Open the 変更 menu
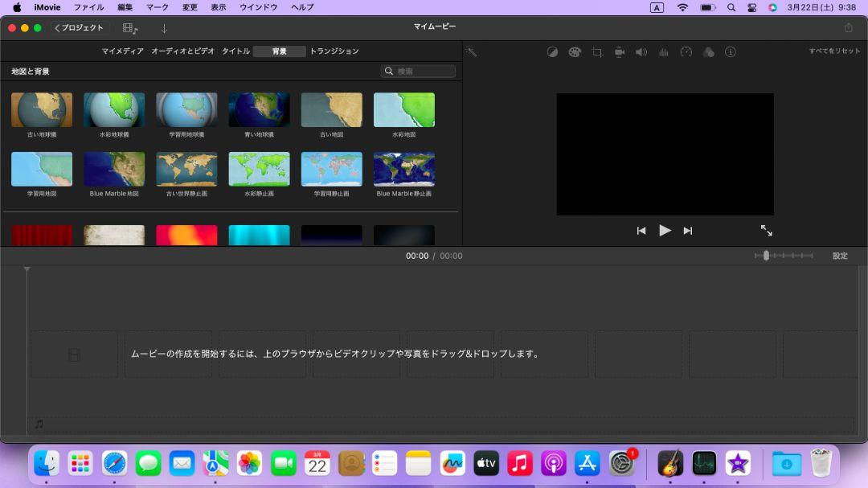 (190, 7)
